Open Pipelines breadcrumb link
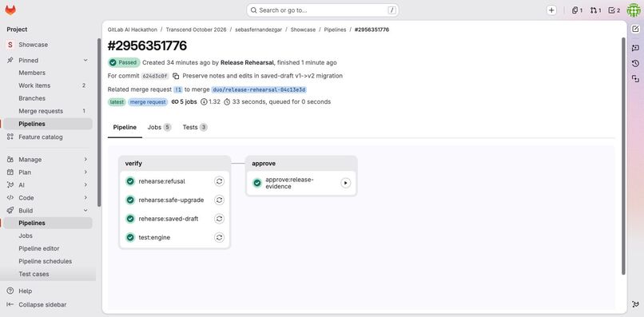The image size is (644, 317). click(x=335, y=30)
